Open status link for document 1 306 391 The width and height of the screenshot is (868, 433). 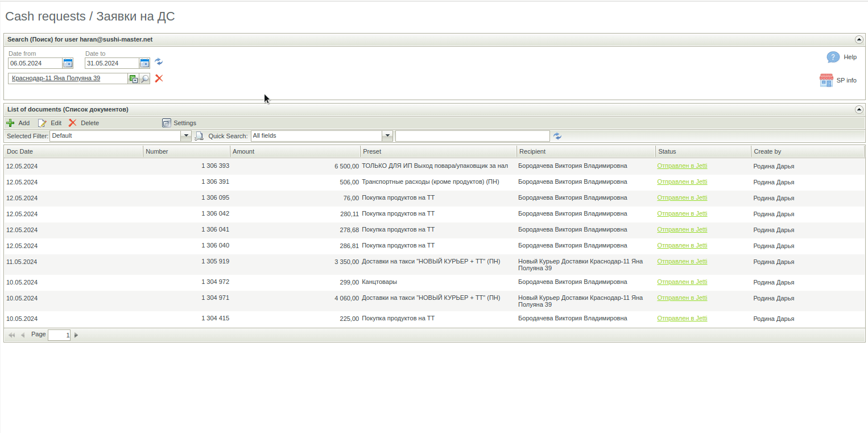[682, 182]
